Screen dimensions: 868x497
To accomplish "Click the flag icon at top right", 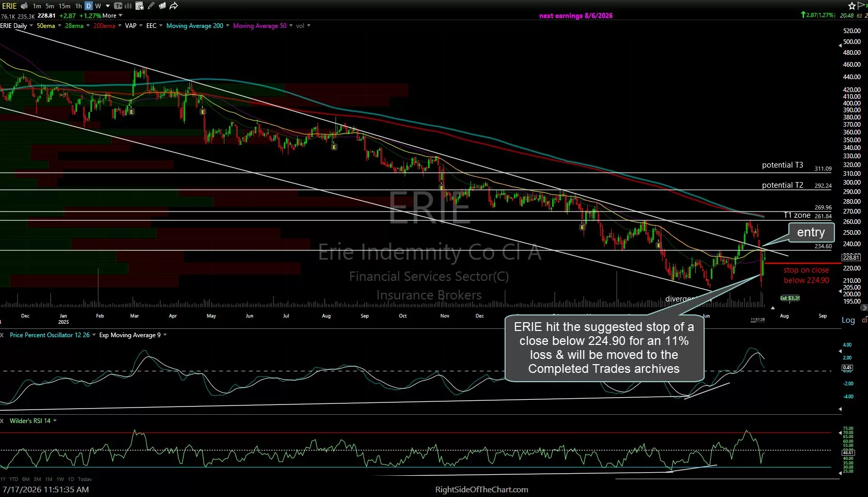I will [x=861, y=6].
